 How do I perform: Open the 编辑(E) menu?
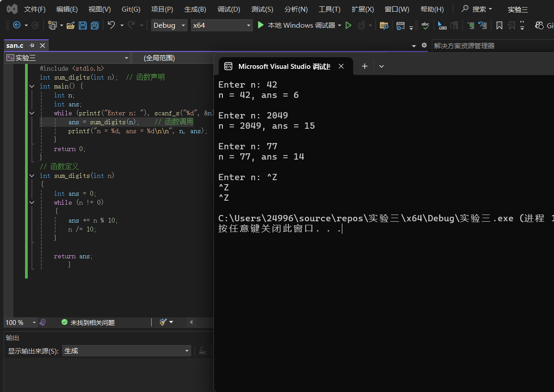[x=67, y=9]
